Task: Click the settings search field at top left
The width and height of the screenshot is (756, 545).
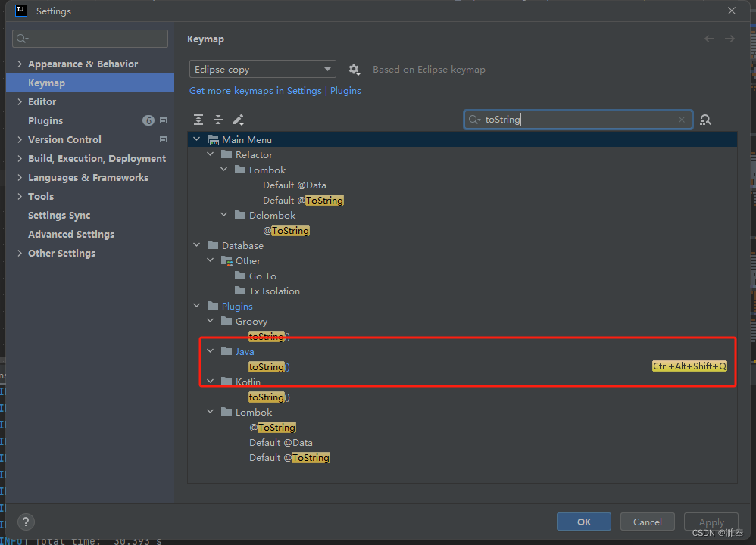Action: click(89, 39)
